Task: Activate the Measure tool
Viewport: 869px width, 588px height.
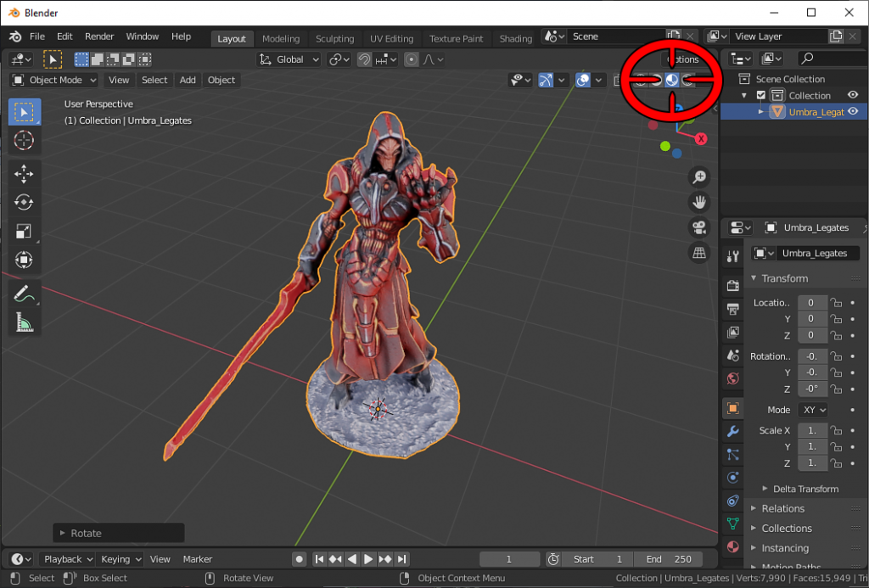Action: [x=24, y=322]
